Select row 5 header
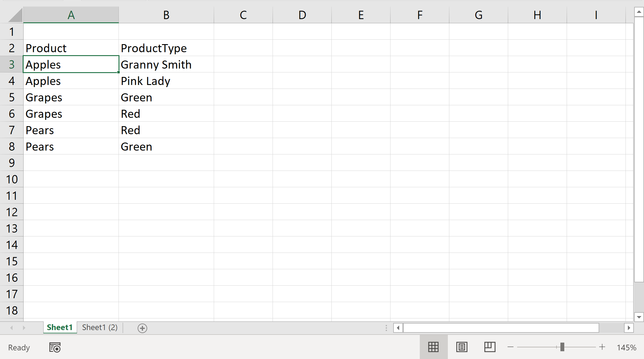Screen dimensions: 644x359 (x=12, y=98)
